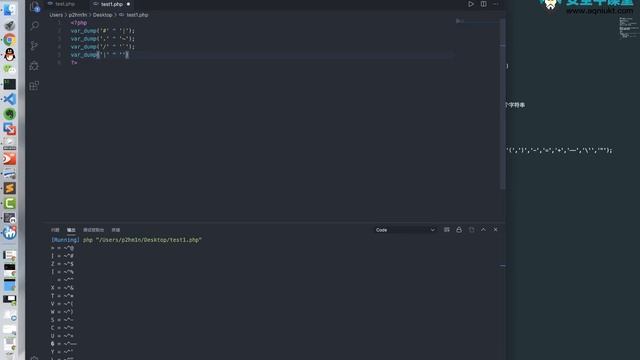
Task: Open the green C app (Camtasia) in Dock
Action: tap(9, 203)
